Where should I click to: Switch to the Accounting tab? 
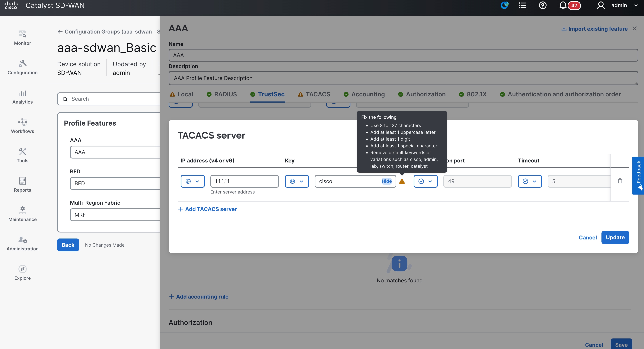point(364,94)
